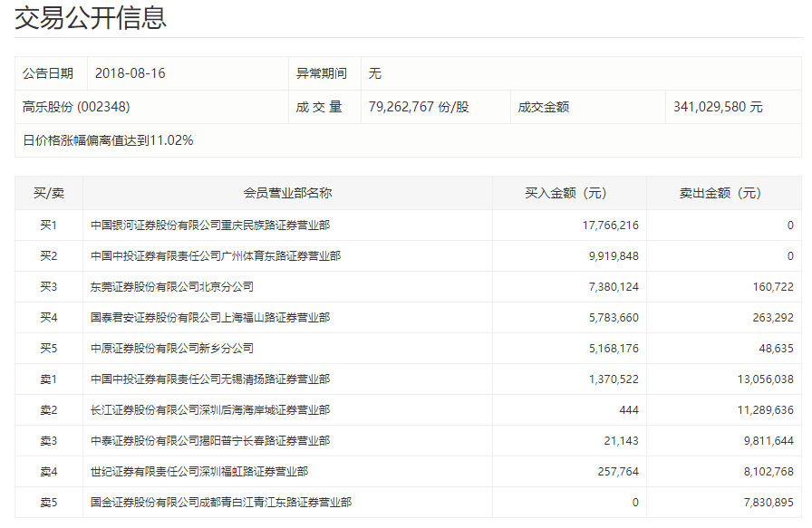
Task: Click 长江证券深圳后海海岸城证券营业部
Action: [210, 410]
